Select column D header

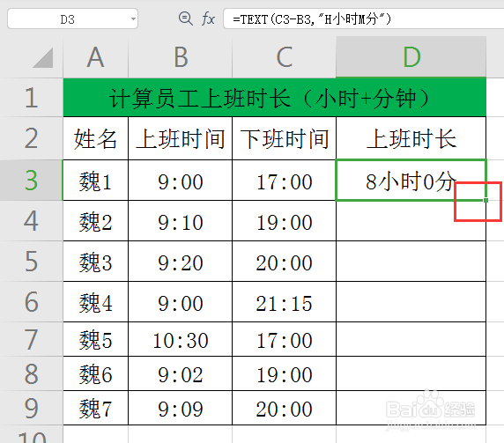click(411, 57)
